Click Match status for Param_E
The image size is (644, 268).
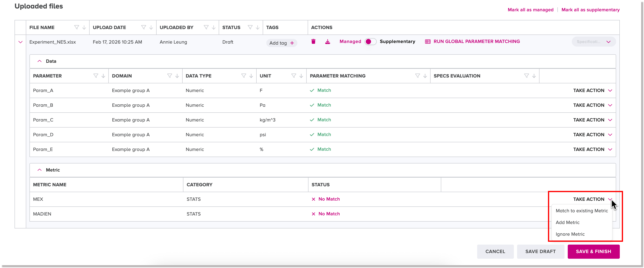[320, 149]
